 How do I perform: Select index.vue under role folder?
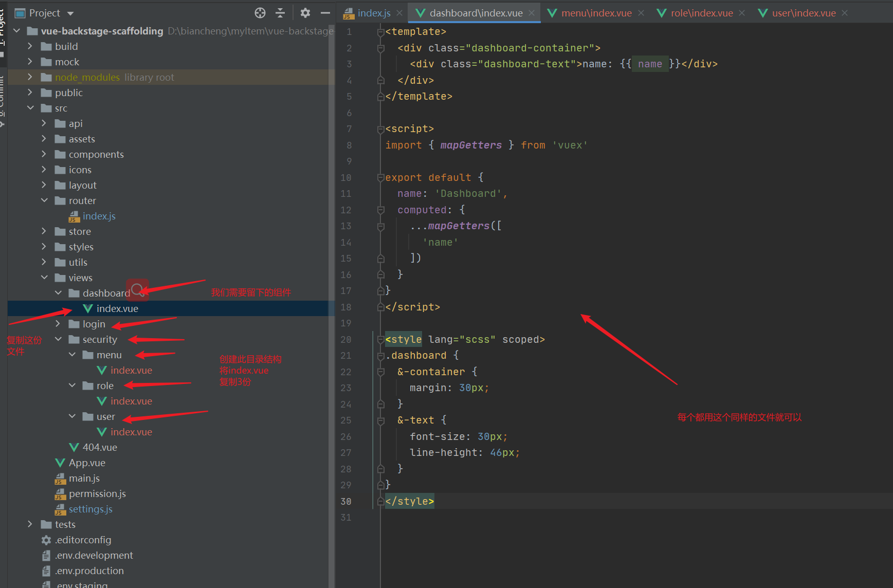pyautogui.click(x=131, y=401)
